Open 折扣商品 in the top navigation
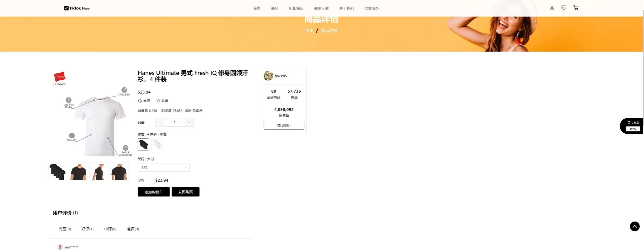644x252 pixels. click(x=296, y=8)
